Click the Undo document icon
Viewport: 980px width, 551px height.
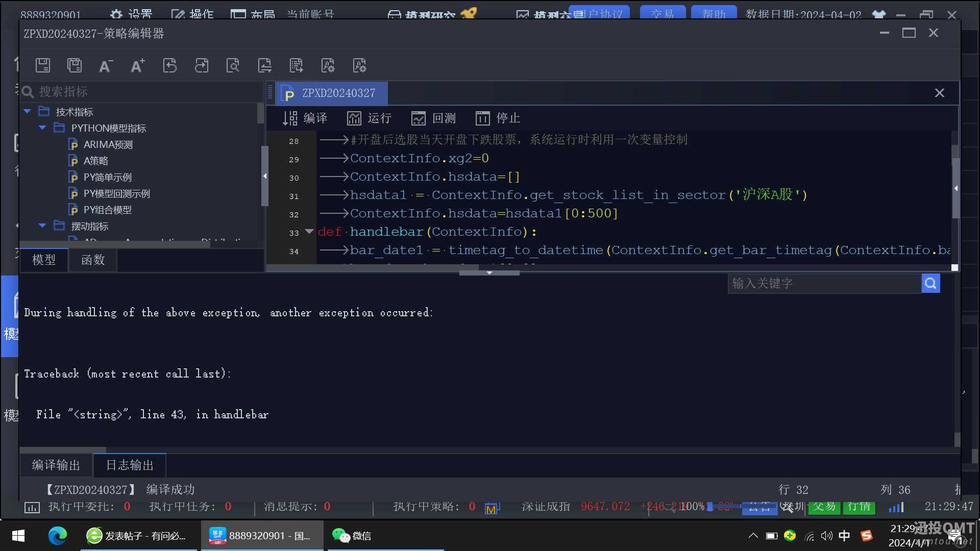click(169, 65)
